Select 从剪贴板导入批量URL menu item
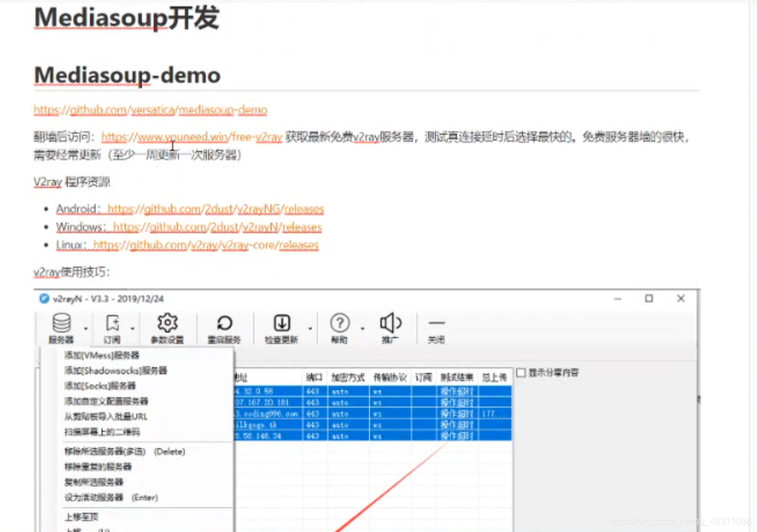This screenshot has height=532, width=757. 106,416
